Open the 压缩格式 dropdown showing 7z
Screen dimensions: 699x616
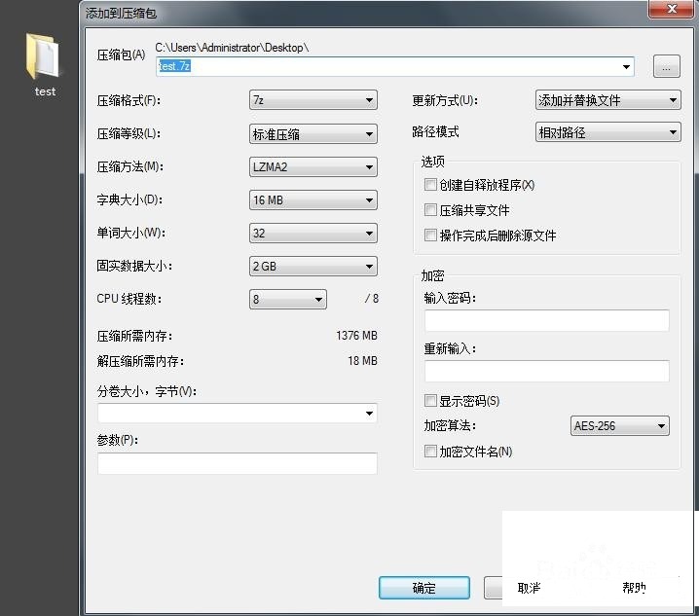(x=313, y=100)
